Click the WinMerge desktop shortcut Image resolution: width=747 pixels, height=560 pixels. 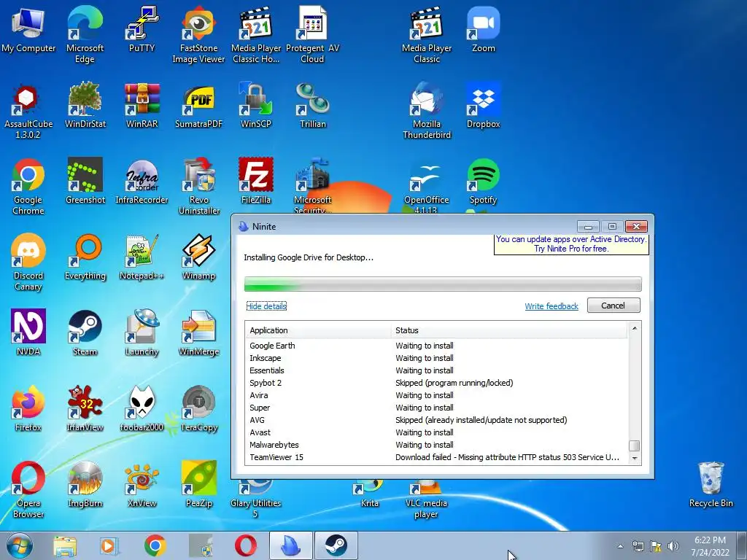click(x=198, y=332)
